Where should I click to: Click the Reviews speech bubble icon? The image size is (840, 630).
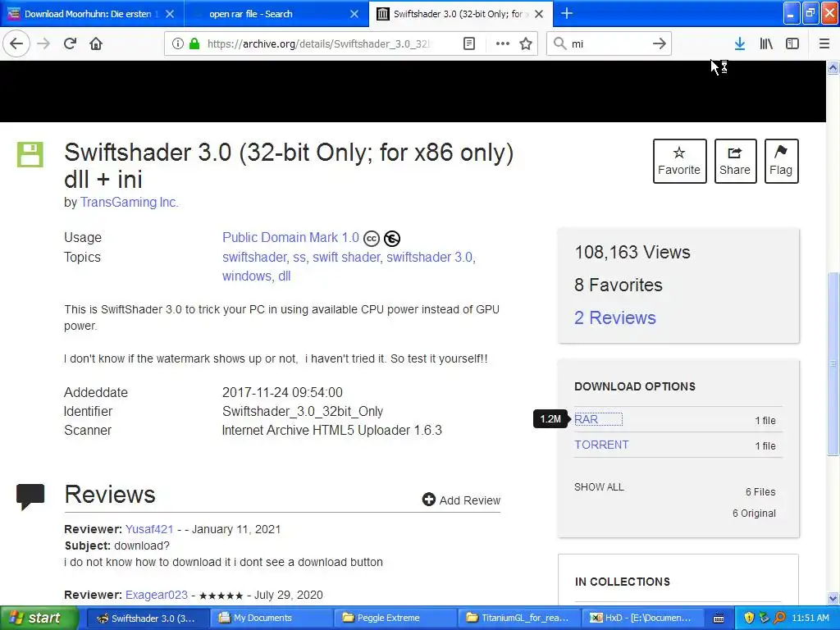click(30, 496)
